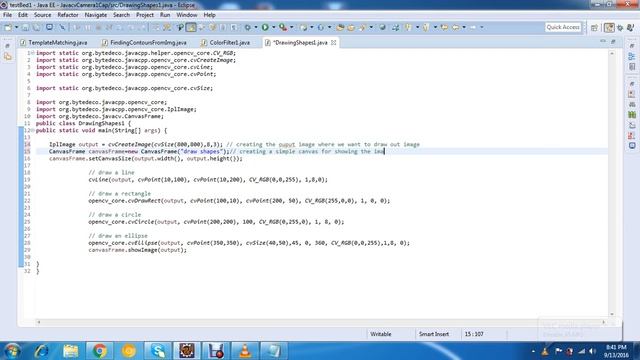Open the Search menu
This screenshot has height=360, width=640.
click(121, 15)
